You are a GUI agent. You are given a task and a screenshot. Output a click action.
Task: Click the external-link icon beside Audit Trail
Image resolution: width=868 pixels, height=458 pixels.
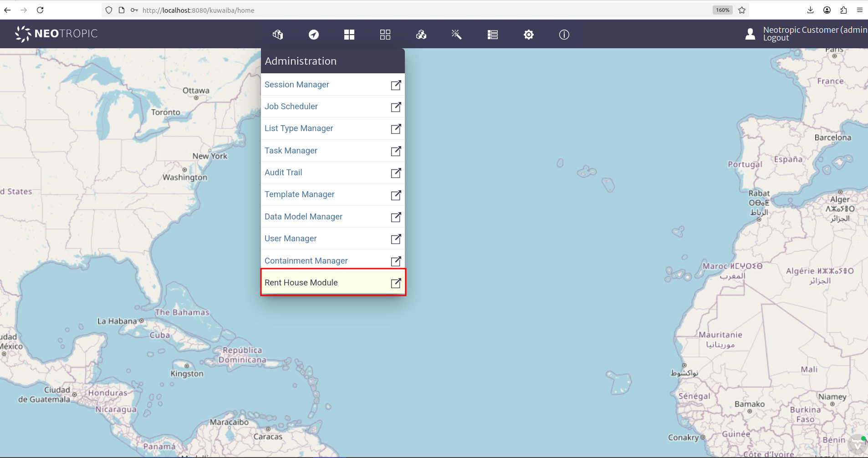[396, 173]
